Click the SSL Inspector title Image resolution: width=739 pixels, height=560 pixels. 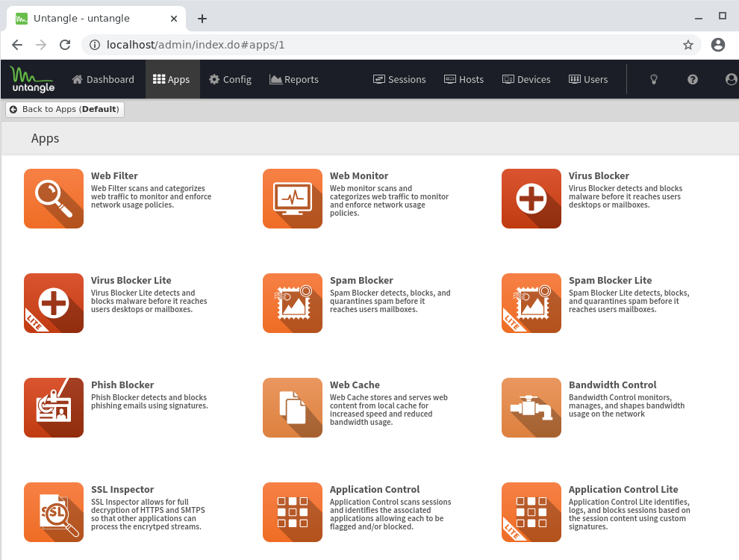pyautogui.click(x=122, y=490)
